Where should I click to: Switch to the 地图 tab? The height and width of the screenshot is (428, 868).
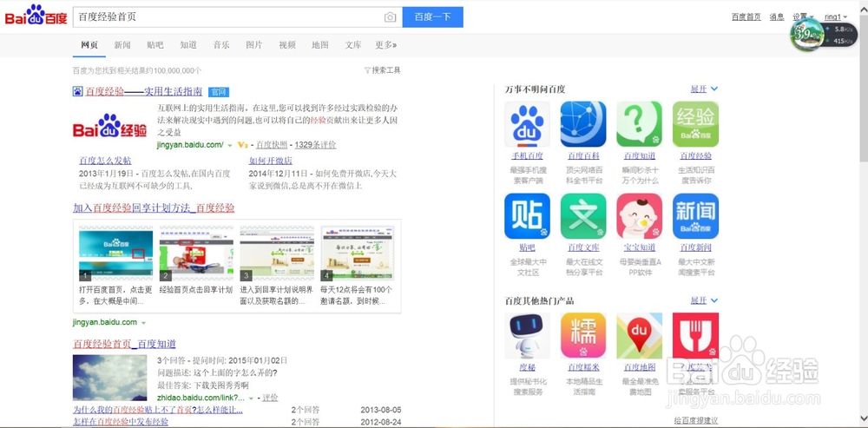320,45
